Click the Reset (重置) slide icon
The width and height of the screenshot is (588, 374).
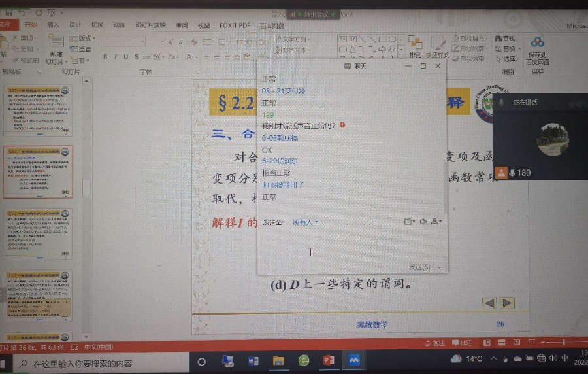coord(73,49)
